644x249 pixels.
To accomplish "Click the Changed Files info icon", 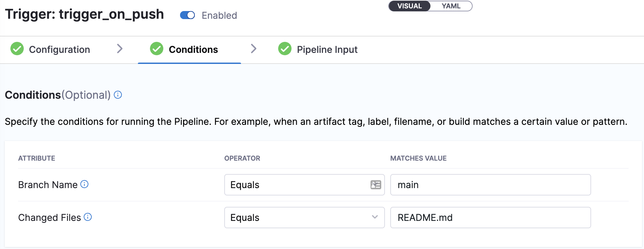I will [x=88, y=217].
